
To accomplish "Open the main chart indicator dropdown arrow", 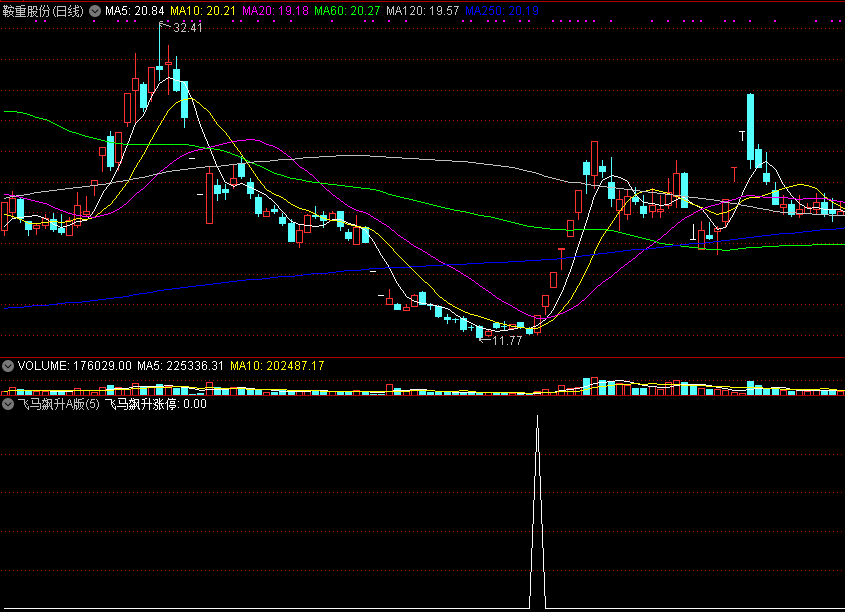I will 95,11.
